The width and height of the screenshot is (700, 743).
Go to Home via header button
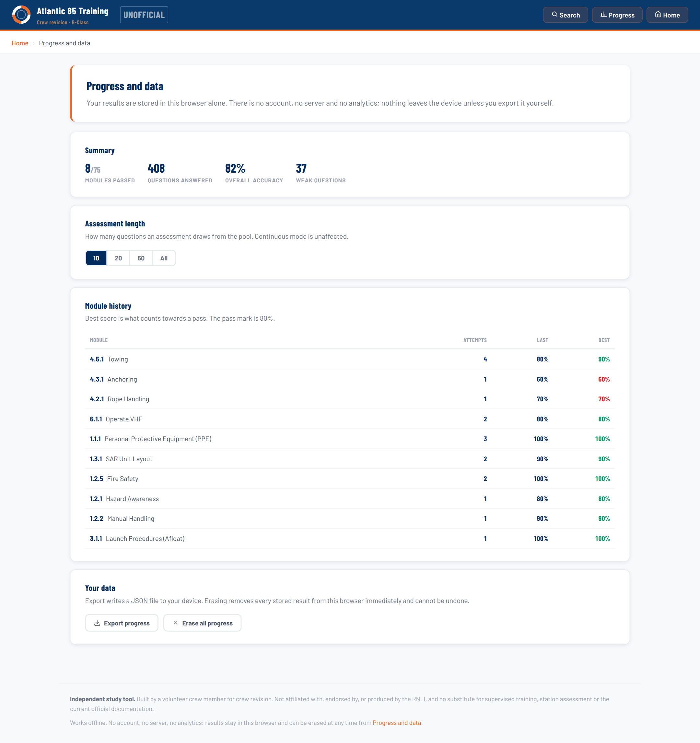click(x=667, y=15)
